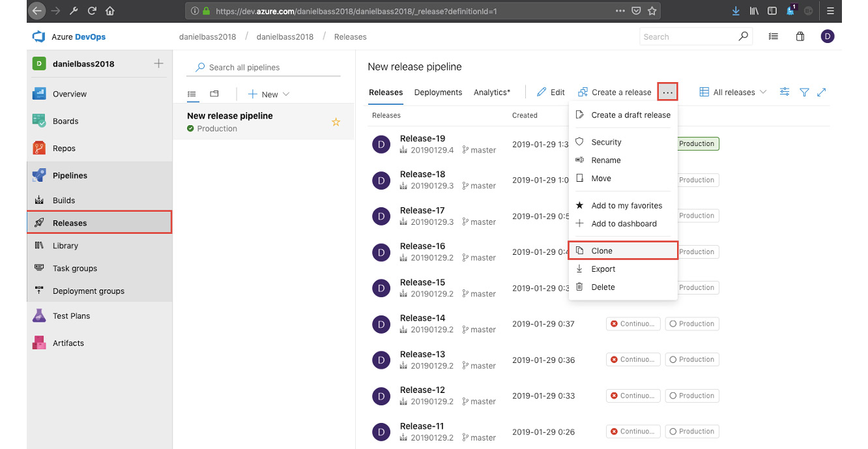Select Create a draft release menu item
The image size is (868, 449).
click(x=623, y=115)
